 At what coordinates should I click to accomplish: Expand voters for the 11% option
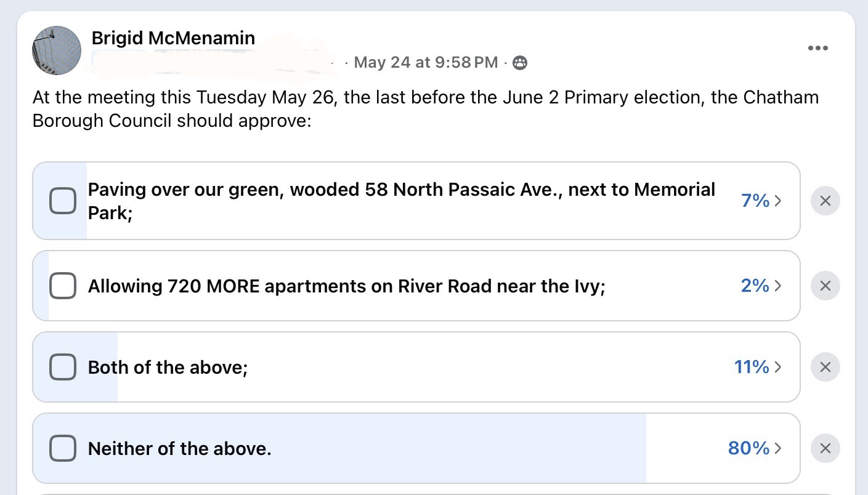(758, 367)
